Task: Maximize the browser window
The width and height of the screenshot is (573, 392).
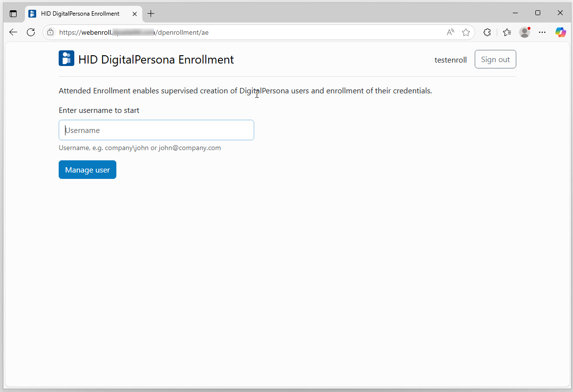Action: tap(538, 13)
